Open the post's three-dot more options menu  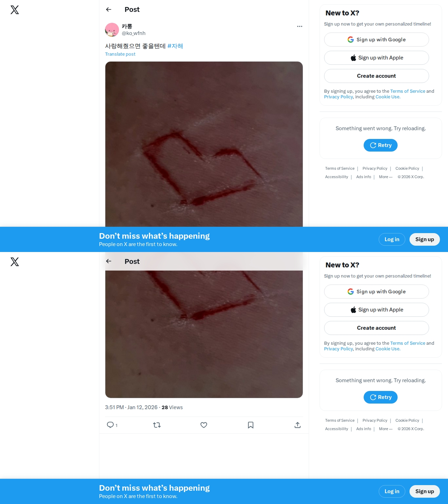pyautogui.click(x=300, y=26)
